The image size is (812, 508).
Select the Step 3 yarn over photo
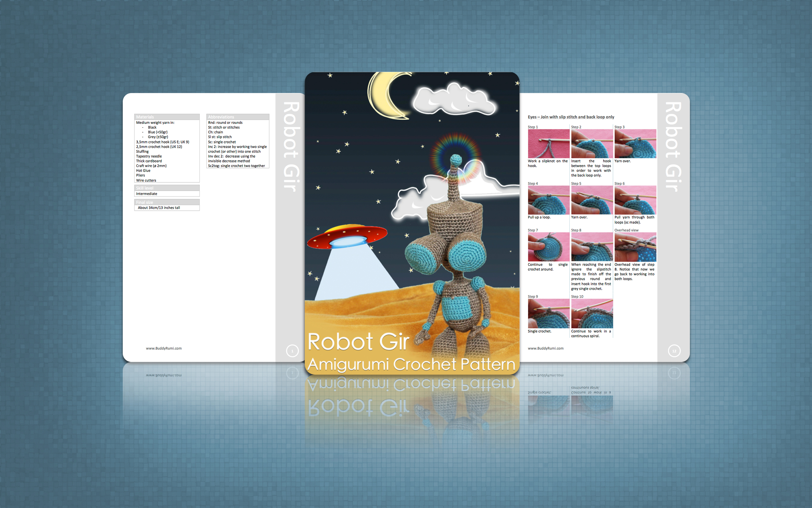[x=635, y=143]
